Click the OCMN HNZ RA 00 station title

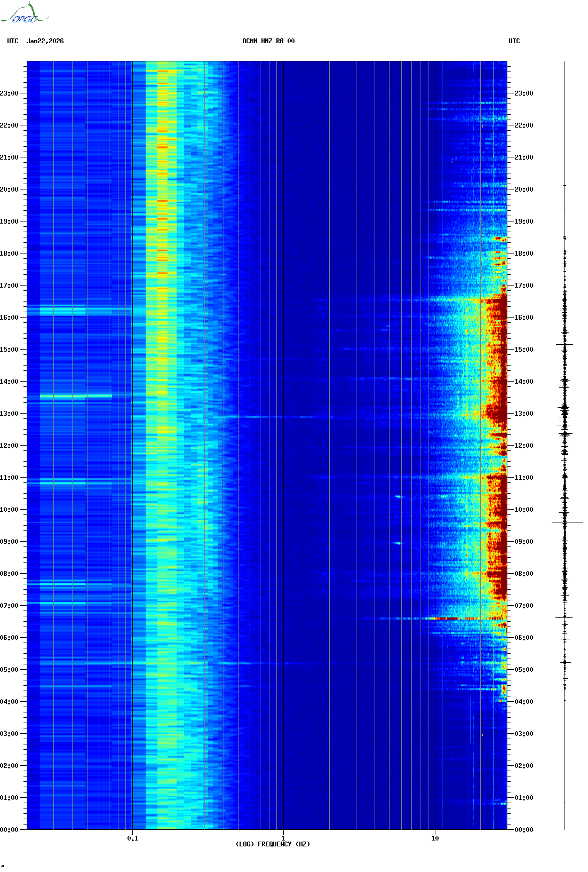[268, 41]
